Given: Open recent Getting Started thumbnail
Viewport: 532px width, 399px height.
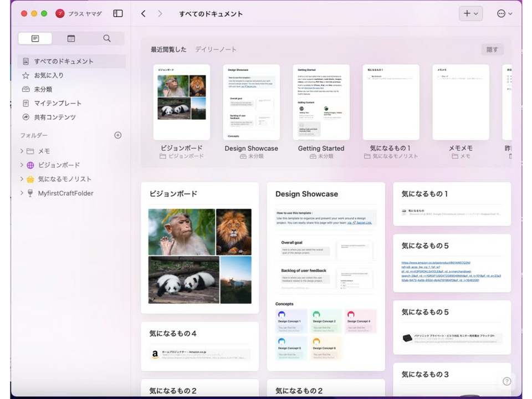Looking at the screenshot, I should pos(321,102).
